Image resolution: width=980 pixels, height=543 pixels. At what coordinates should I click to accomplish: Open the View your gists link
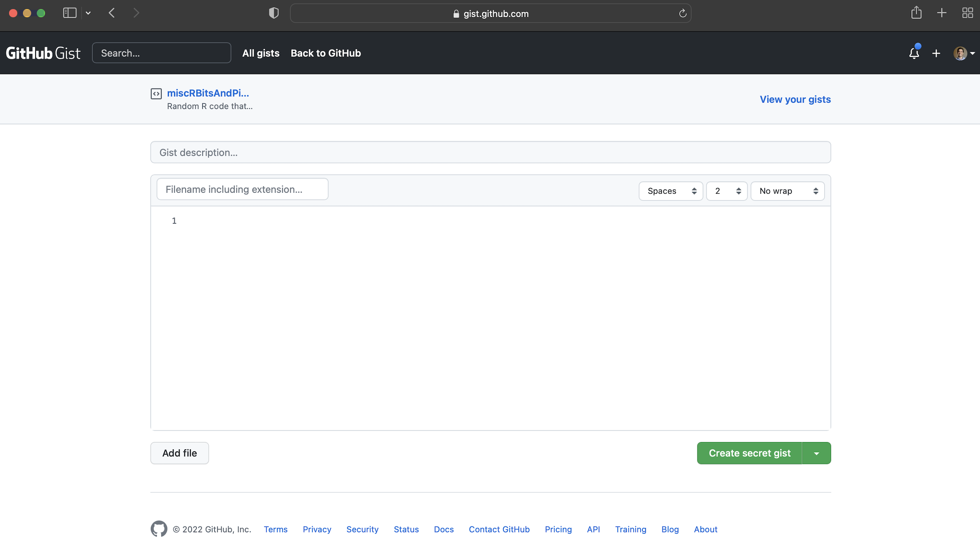coord(795,99)
